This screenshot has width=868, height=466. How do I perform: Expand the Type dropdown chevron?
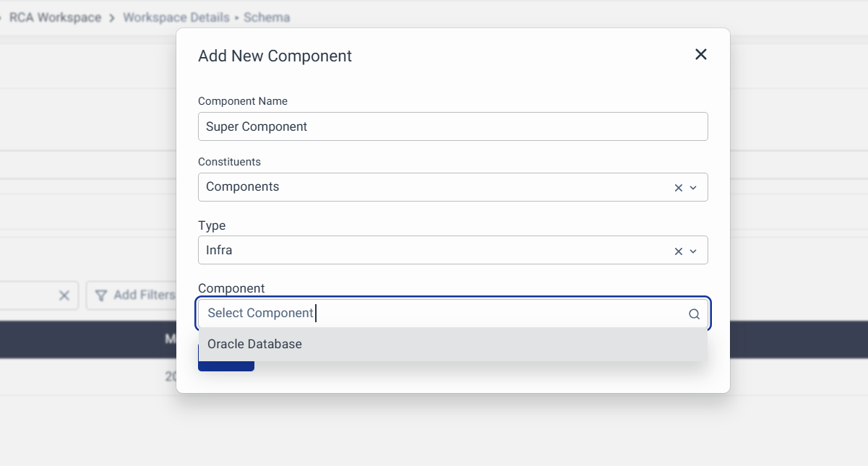click(x=693, y=251)
